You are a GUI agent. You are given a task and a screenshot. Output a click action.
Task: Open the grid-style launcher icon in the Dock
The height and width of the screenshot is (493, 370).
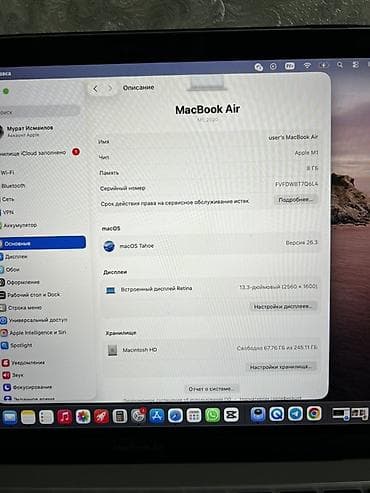click(194, 415)
